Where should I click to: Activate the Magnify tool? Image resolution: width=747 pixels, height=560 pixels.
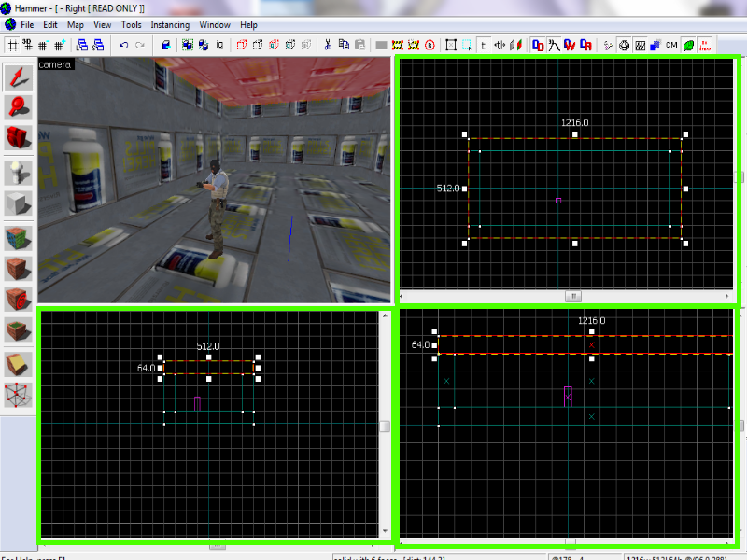tap(18, 106)
